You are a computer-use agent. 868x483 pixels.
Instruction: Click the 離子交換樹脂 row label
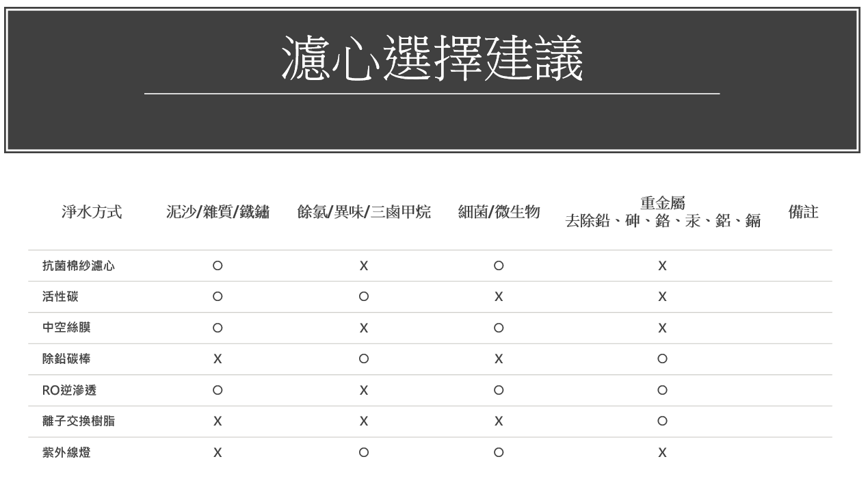click(x=79, y=421)
